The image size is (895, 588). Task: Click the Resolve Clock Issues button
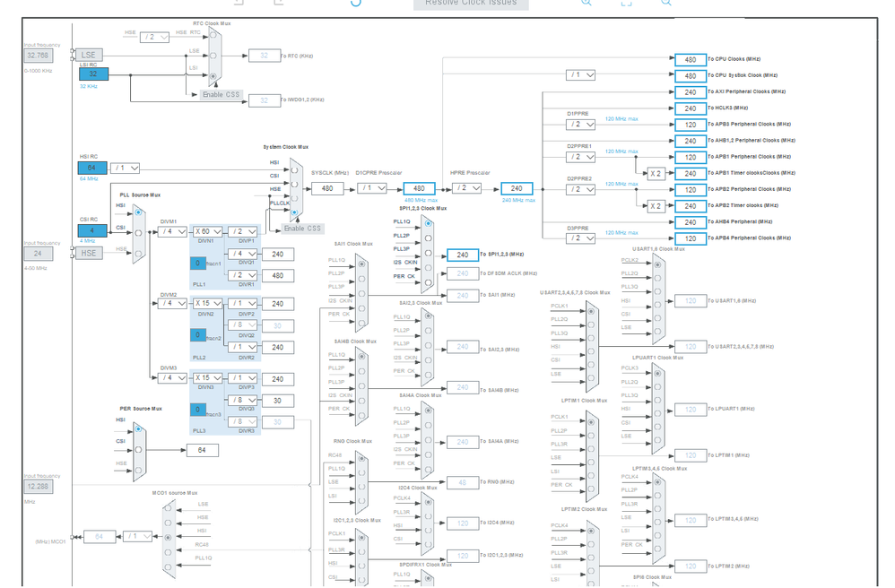click(x=471, y=4)
